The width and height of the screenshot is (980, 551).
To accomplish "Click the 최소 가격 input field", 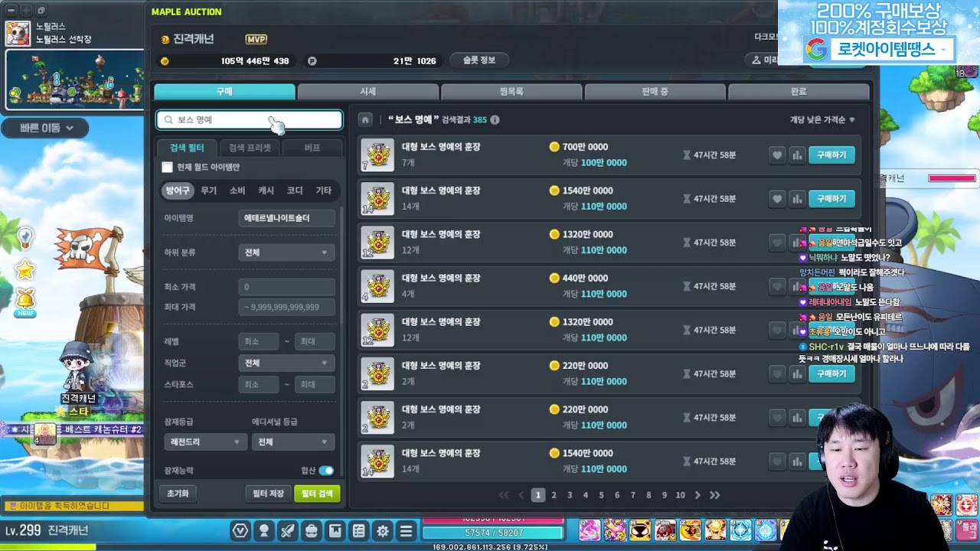I will click(286, 287).
